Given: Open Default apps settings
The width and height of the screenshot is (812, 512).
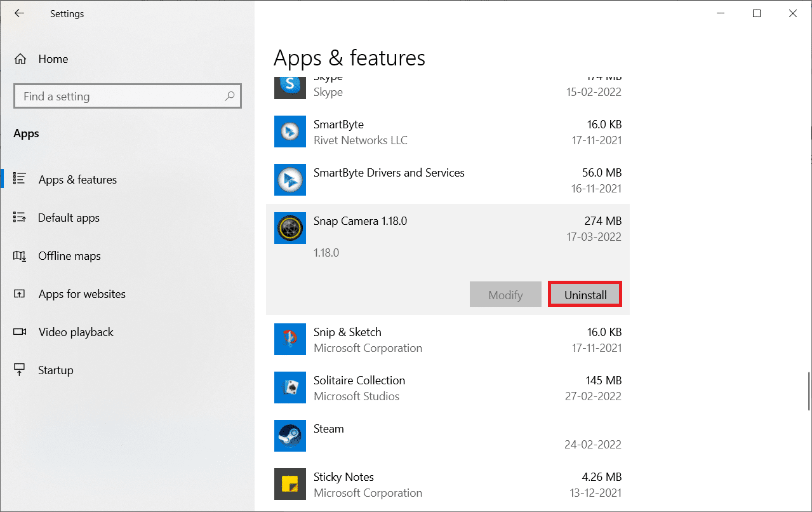Looking at the screenshot, I should [69, 217].
